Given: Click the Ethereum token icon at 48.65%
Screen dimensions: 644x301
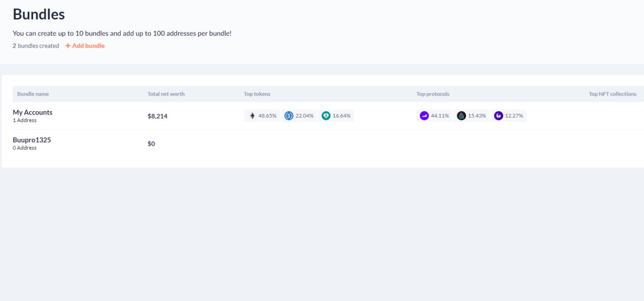Looking at the screenshot, I should click(x=252, y=116).
